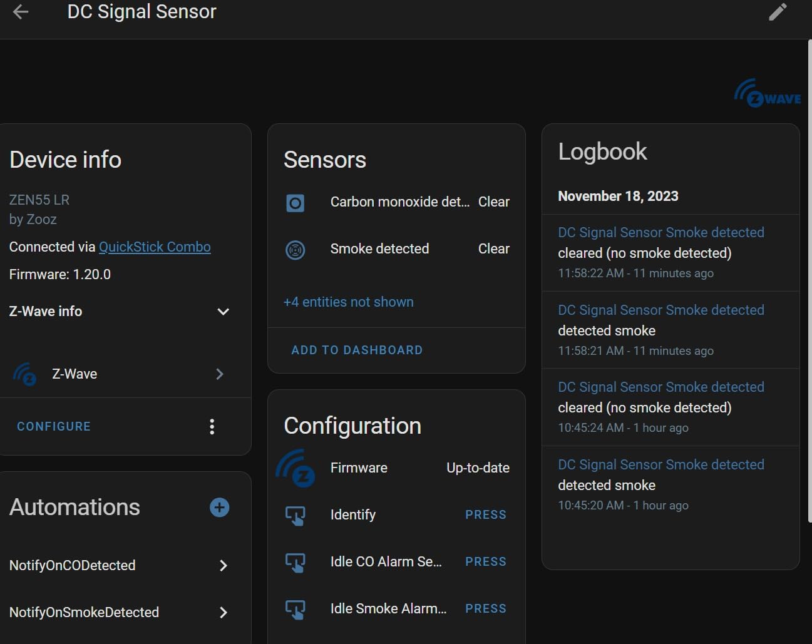Click the page scrollbar on the right
This screenshot has width=812, height=644.
[x=809, y=282]
